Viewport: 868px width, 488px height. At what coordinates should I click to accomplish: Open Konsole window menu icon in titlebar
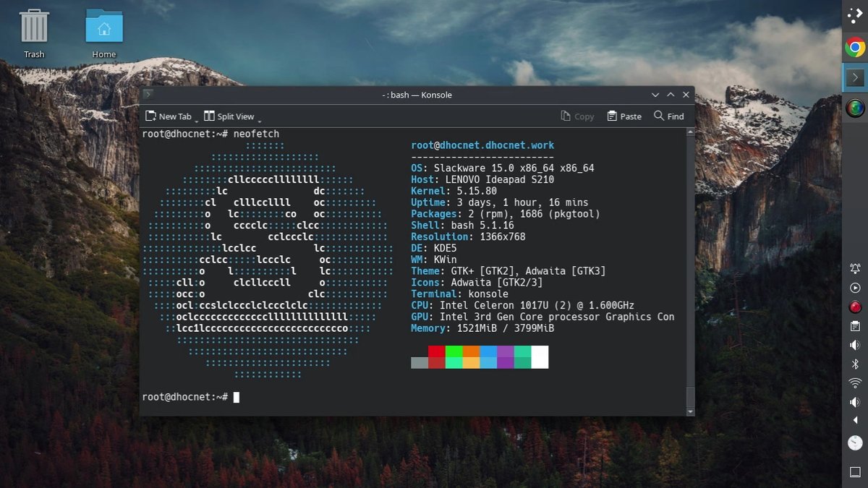[x=148, y=95]
